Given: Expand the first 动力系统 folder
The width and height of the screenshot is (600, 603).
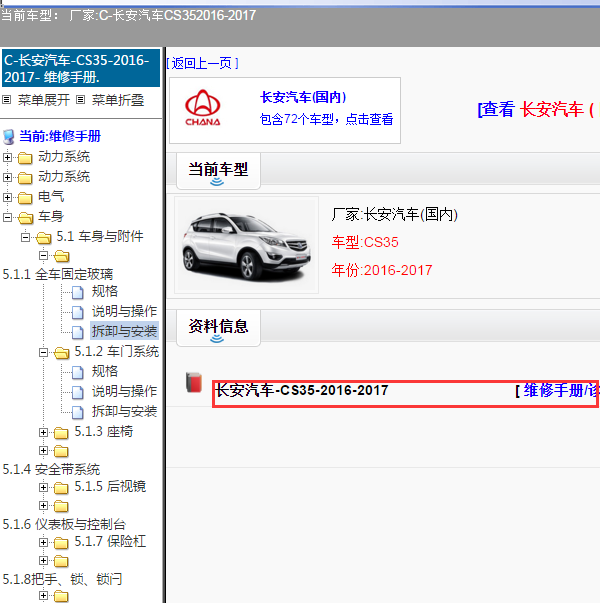Looking at the screenshot, I should point(7,157).
